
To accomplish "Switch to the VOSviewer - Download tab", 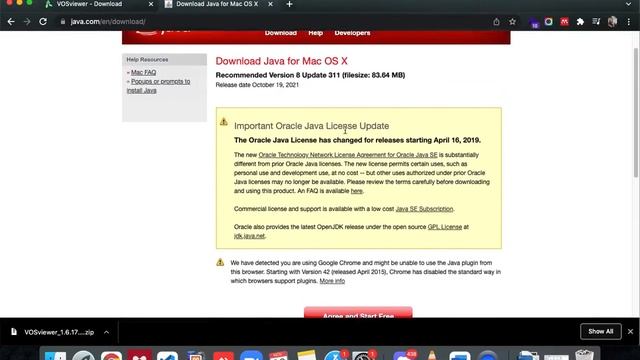I will pyautogui.click(x=89, y=4).
